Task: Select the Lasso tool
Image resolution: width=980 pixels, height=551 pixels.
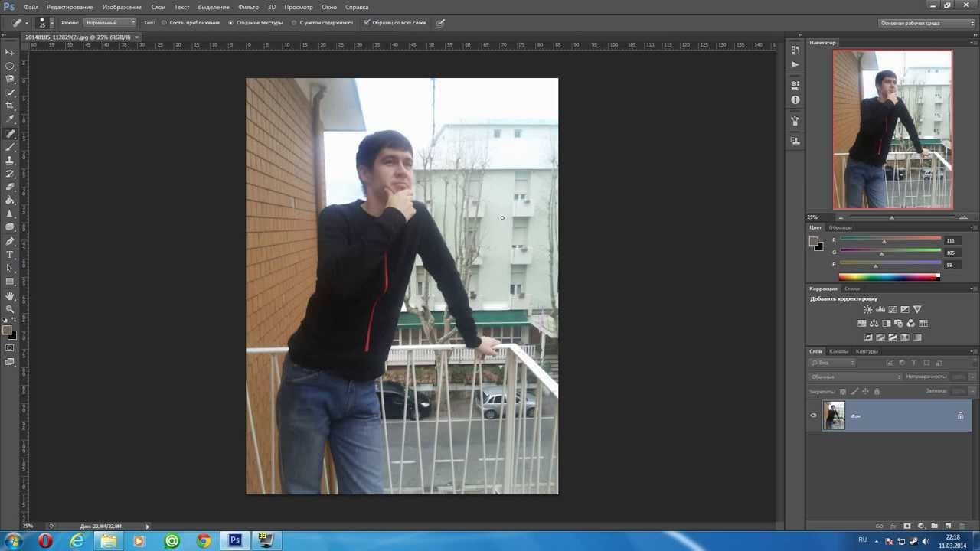Action: tap(10, 79)
